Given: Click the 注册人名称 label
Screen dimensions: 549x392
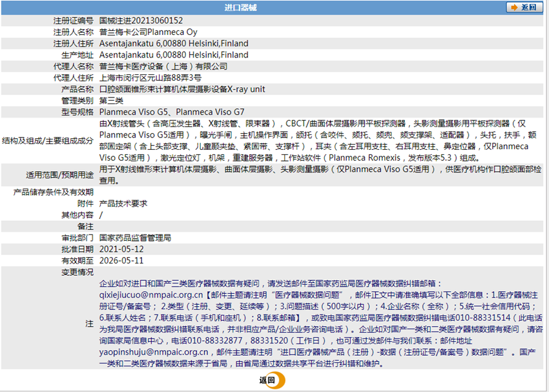Looking at the screenshot, I should point(73,32).
